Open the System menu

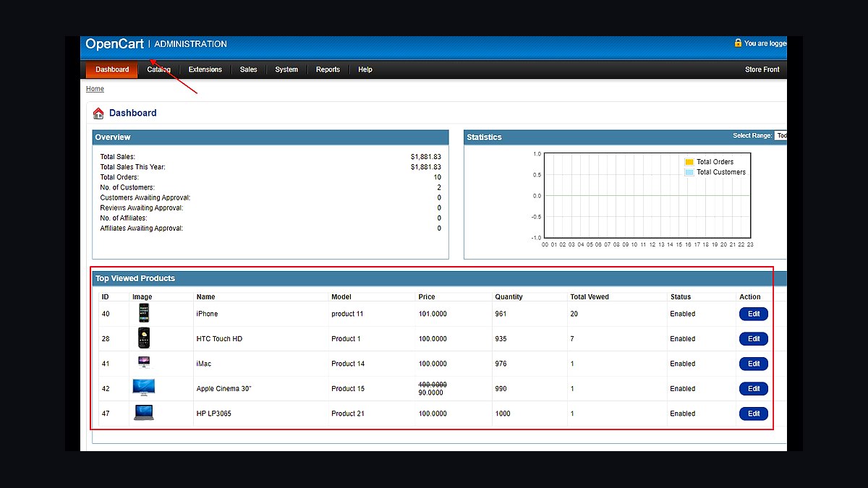[286, 69]
